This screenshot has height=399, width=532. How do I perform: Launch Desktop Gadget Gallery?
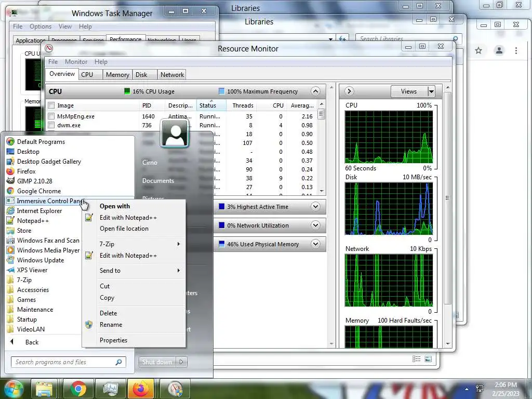point(49,162)
